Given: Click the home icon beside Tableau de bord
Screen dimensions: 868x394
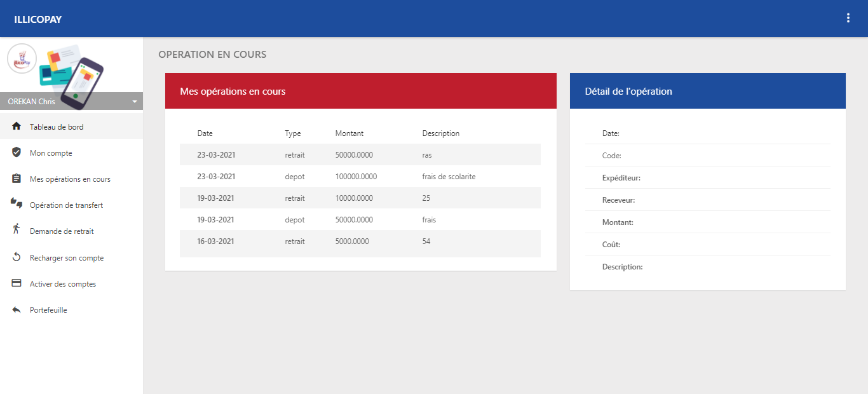Looking at the screenshot, I should pyautogui.click(x=17, y=126).
